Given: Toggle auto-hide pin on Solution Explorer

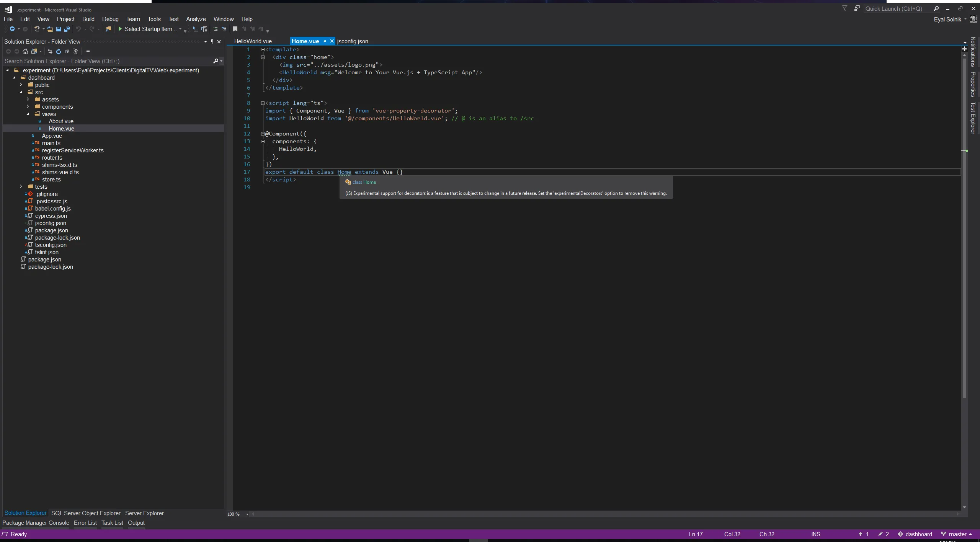Looking at the screenshot, I should (x=212, y=41).
